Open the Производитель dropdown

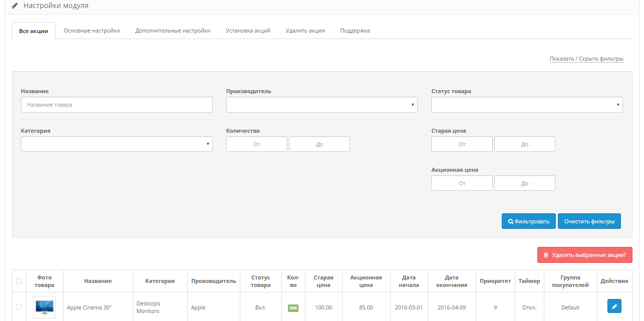click(321, 105)
